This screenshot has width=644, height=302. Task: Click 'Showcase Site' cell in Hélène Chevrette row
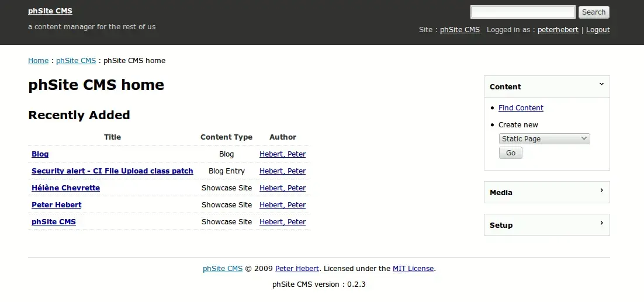[x=226, y=188]
